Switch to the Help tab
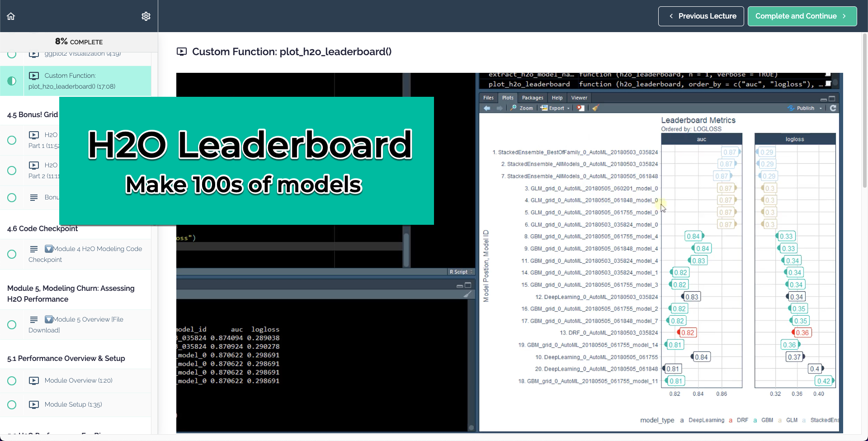868x441 pixels. click(557, 98)
